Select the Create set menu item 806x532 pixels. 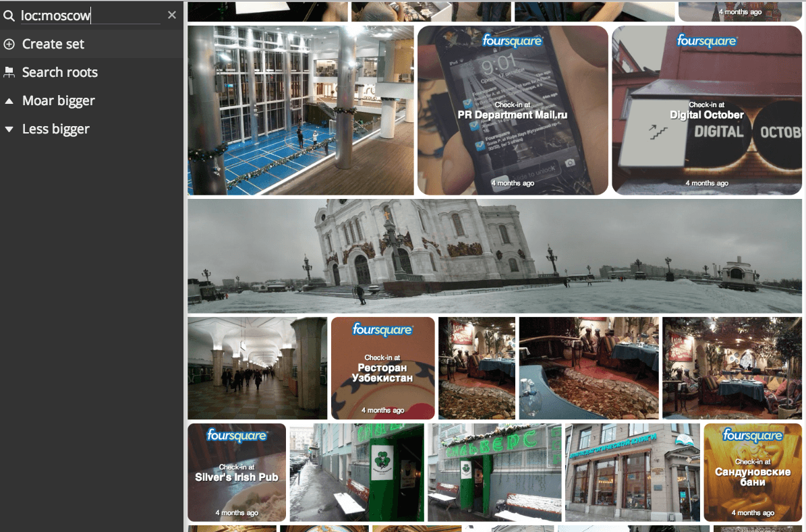click(x=53, y=44)
